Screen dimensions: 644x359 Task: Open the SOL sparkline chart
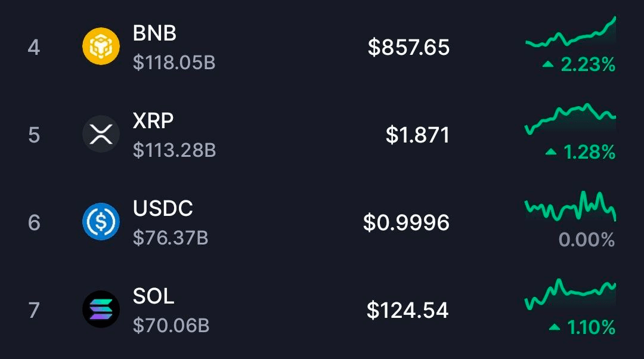coord(570,294)
